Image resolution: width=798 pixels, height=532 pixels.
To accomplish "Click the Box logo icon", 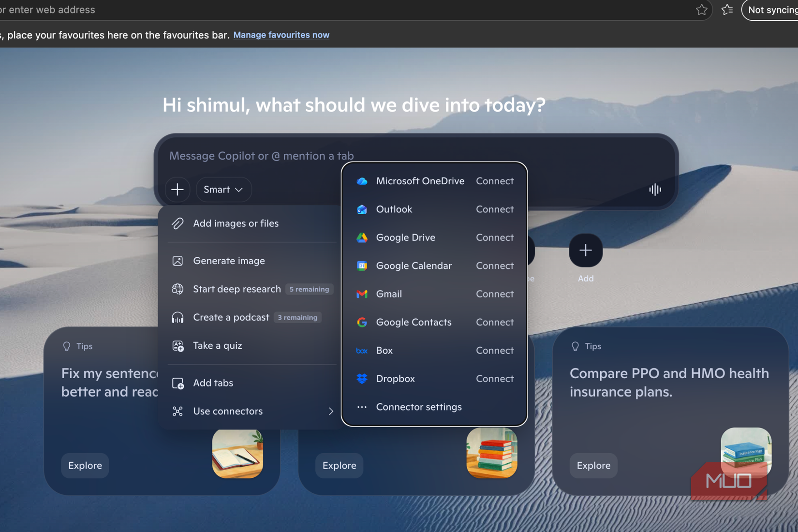I will [x=362, y=351].
